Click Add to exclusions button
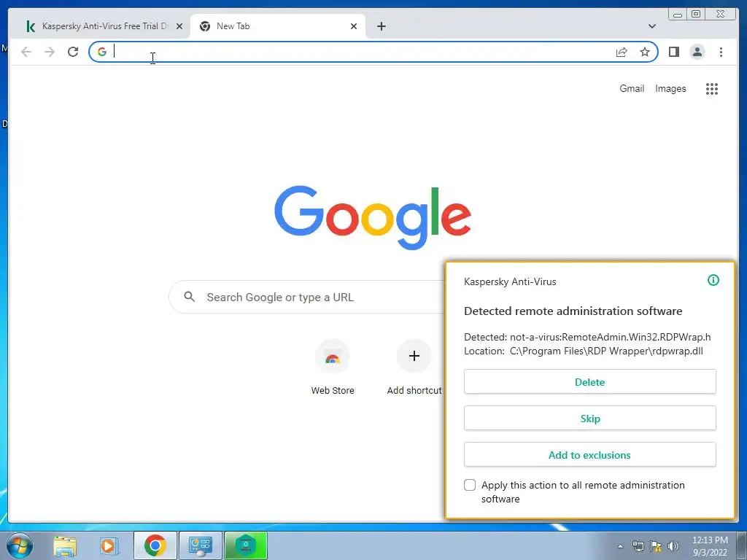The width and height of the screenshot is (747, 560). pos(589,455)
